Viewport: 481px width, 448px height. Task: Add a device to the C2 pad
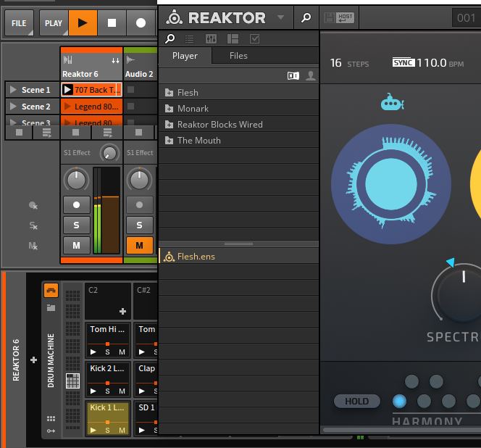pyautogui.click(x=122, y=312)
